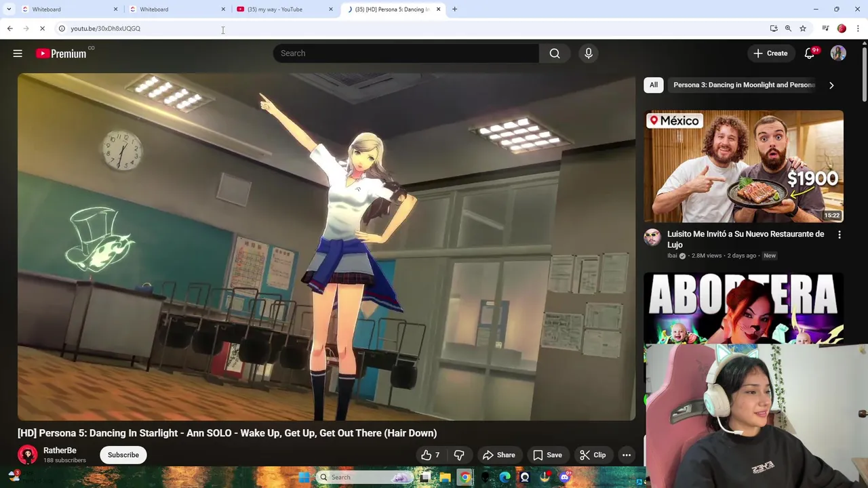The width and height of the screenshot is (868, 488).
Task: Open more actions ellipsis under the video
Action: tap(627, 455)
